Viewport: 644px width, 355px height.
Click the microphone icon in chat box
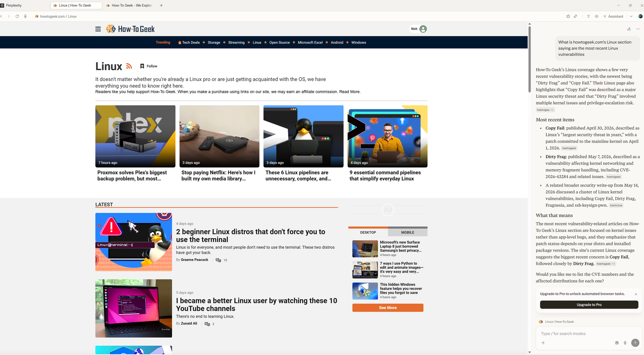[x=625, y=343]
